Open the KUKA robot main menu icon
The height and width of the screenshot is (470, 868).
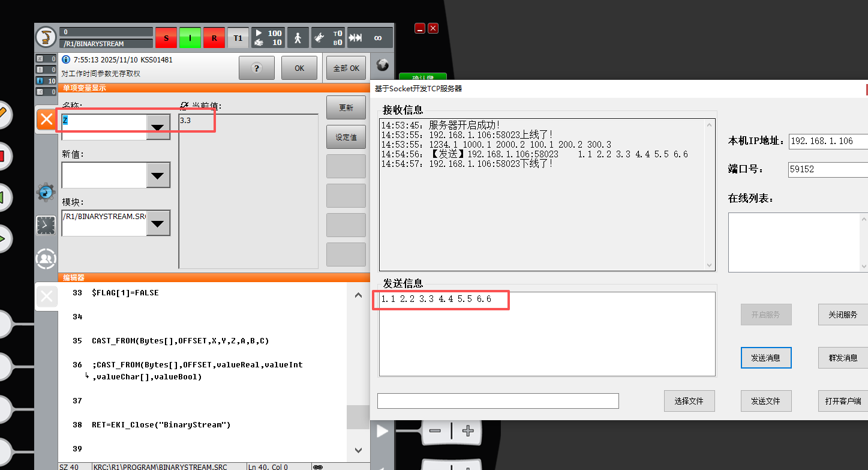coord(46,37)
